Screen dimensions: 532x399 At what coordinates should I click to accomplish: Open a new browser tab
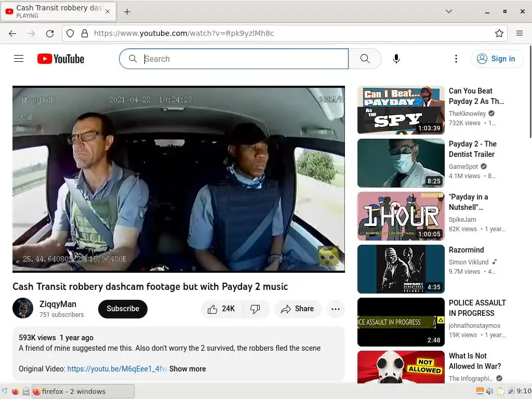[x=127, y=11]
